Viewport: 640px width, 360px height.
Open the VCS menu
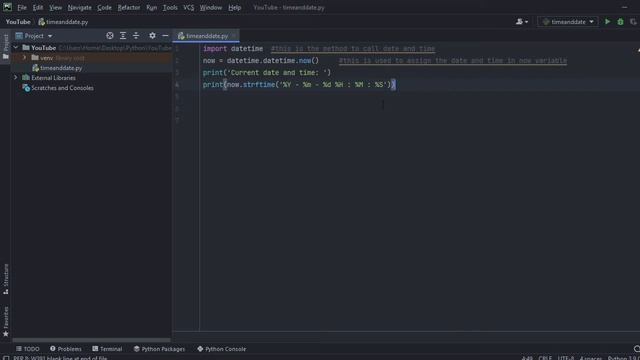coord(189,7)
